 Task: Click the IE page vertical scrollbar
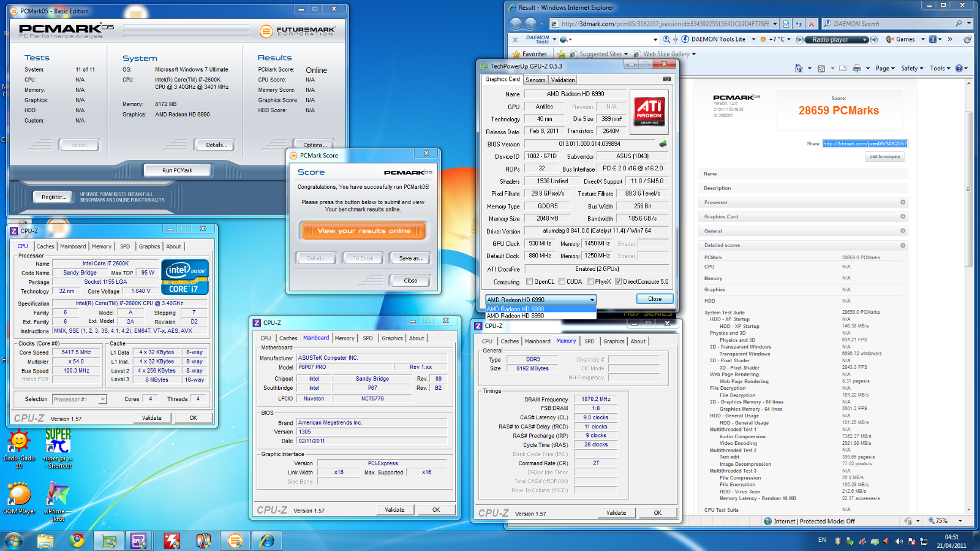coord(968,189)
